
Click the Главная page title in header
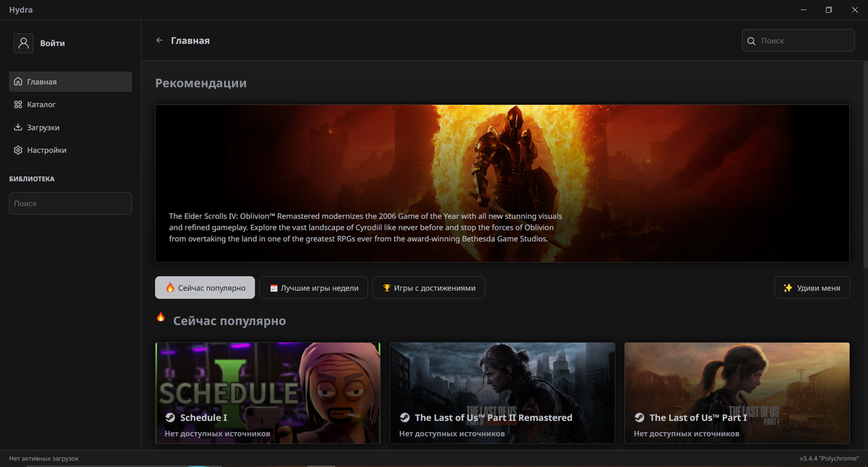[190, 40]
